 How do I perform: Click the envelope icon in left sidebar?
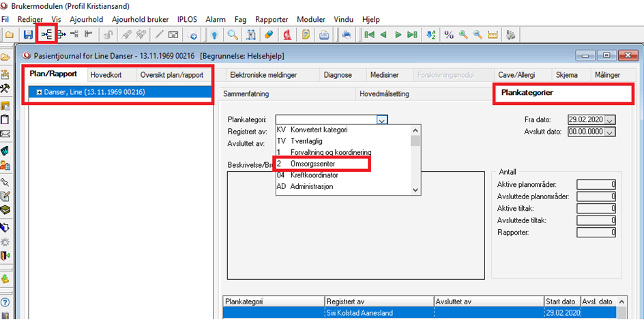5,134
